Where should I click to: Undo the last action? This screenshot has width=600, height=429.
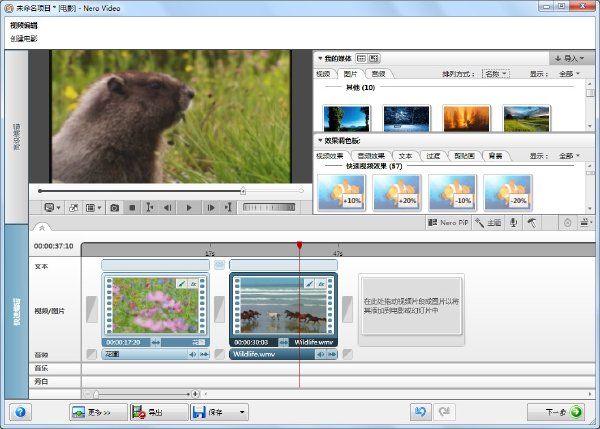(421, 412)
